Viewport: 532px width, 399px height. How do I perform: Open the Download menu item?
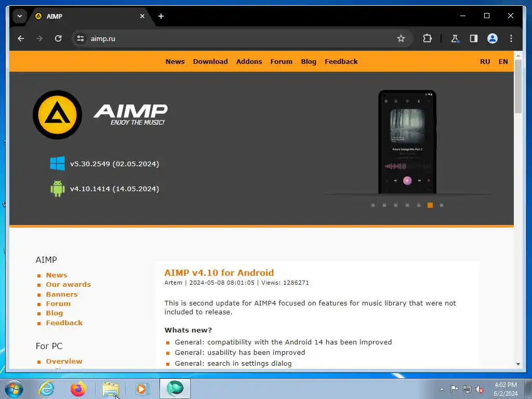[x=210, y=62]
